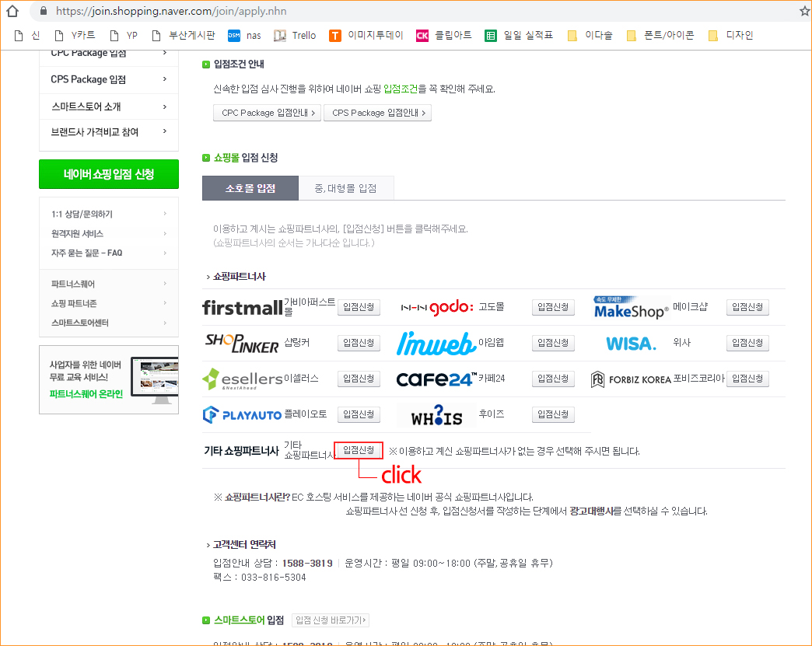This screenshot has height=646, width=812.
Task: Open the 일일 실적표 spreadsheet bookmark
Action: pyautogui.click(x=519, y=35)
